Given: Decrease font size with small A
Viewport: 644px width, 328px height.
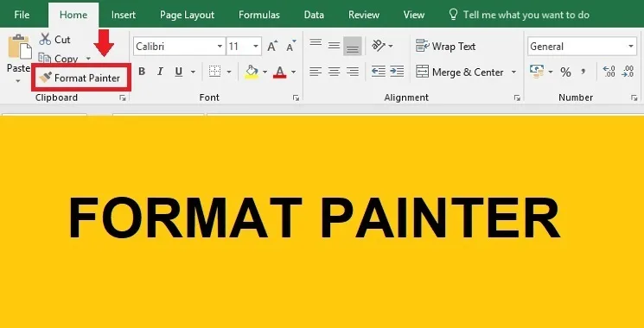Looking at the screenshot, I should point(291,47).
